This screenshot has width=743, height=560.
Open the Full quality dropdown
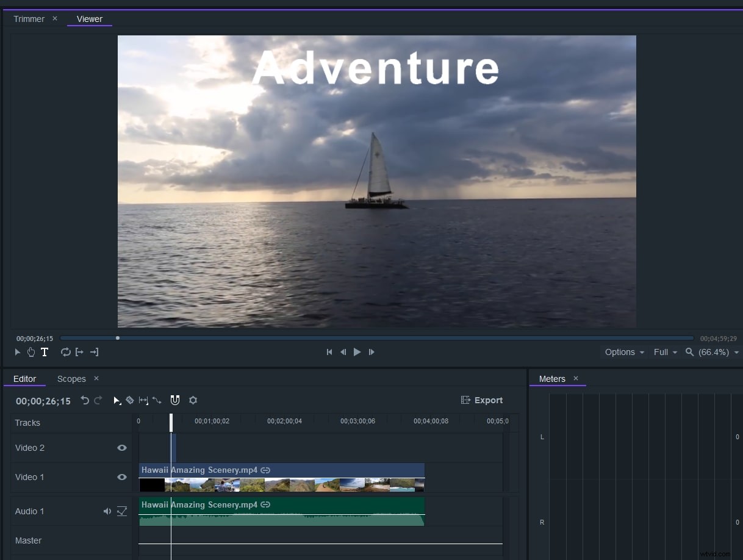(664, 352)
